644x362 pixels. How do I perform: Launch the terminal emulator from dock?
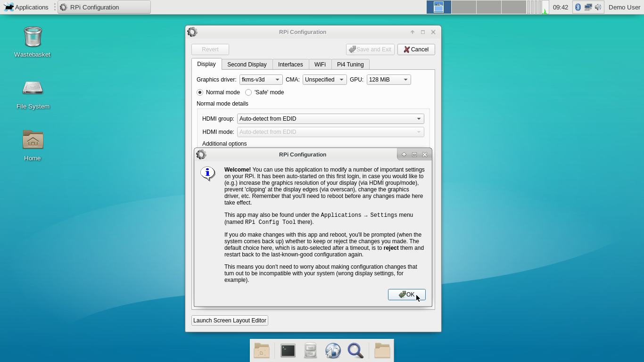tap(288, 351)
